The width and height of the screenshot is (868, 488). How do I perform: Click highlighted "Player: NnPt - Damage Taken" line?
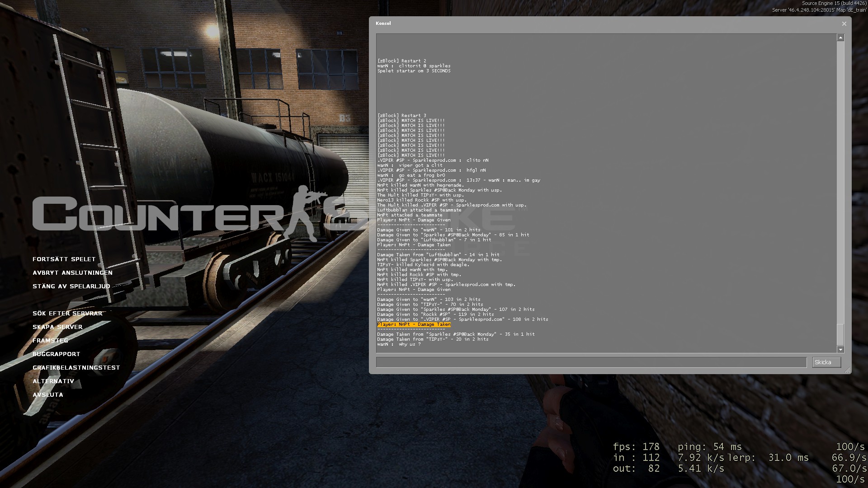point(414,324)
